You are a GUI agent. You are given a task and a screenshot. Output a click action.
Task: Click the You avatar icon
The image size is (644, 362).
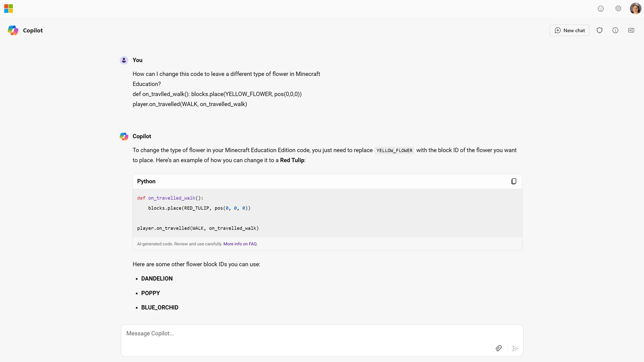124,60
